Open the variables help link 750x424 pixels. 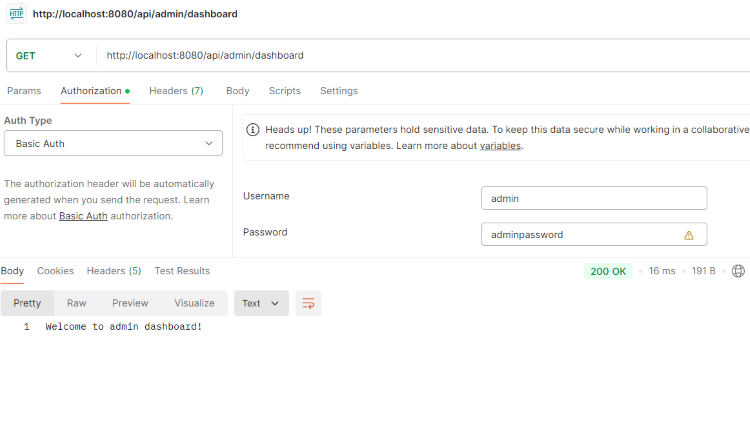(500, 146)
